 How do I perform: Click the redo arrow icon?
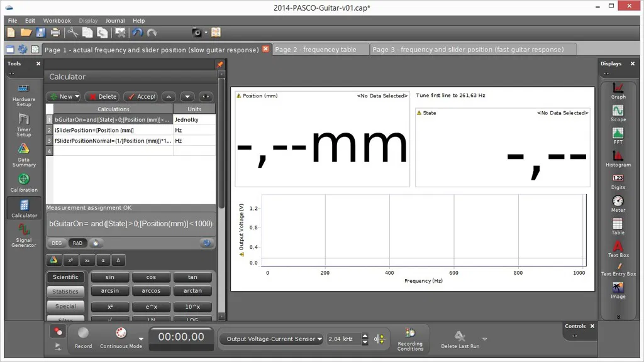(x=152, y=33)
